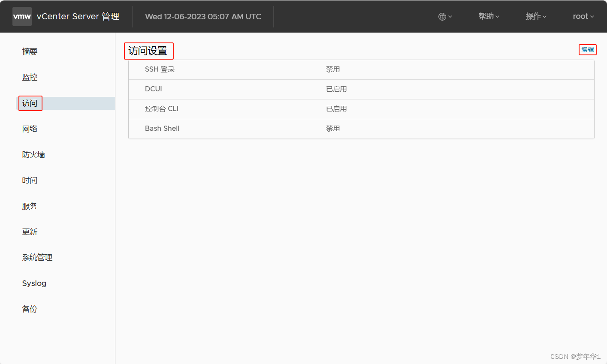Screen dimensions: 607x364
Task: Click SSH 登录 status 禁用
Action: pyautogui.click(x=333, y=69)
